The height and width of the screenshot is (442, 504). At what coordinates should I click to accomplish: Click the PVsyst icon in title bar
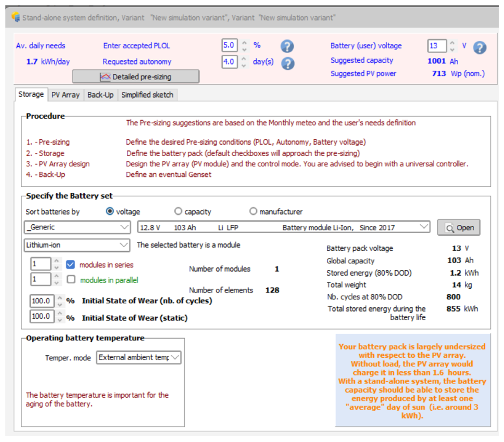click(x=16, y=17)
